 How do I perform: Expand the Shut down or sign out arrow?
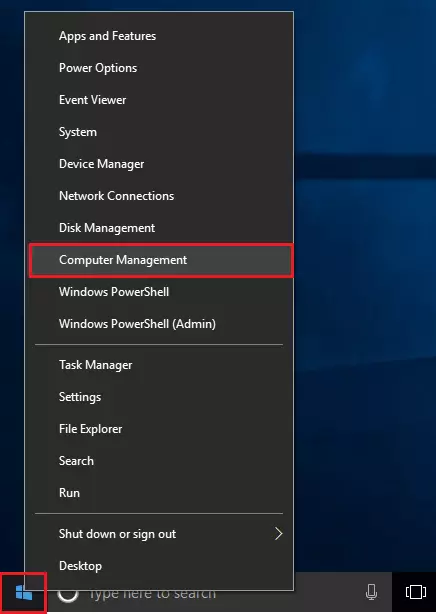[x=279, y=534]
